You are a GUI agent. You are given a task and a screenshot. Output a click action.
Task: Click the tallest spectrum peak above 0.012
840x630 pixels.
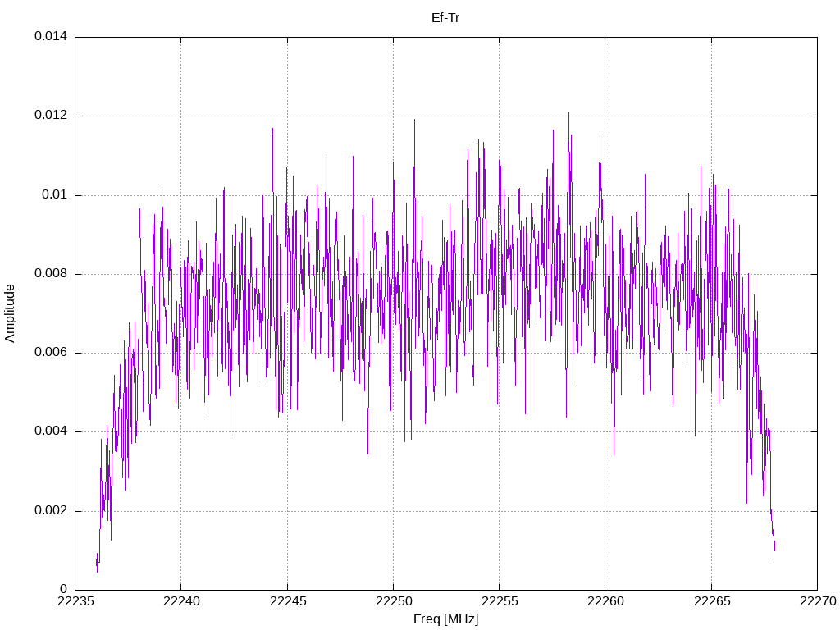(568, 113)
